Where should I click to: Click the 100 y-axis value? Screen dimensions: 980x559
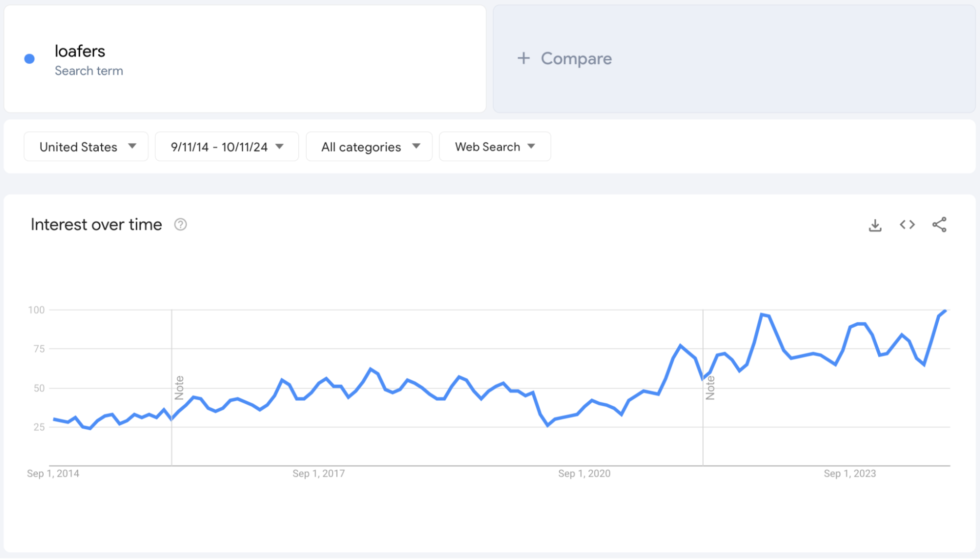pyautogui.click(x=36, y=310)
